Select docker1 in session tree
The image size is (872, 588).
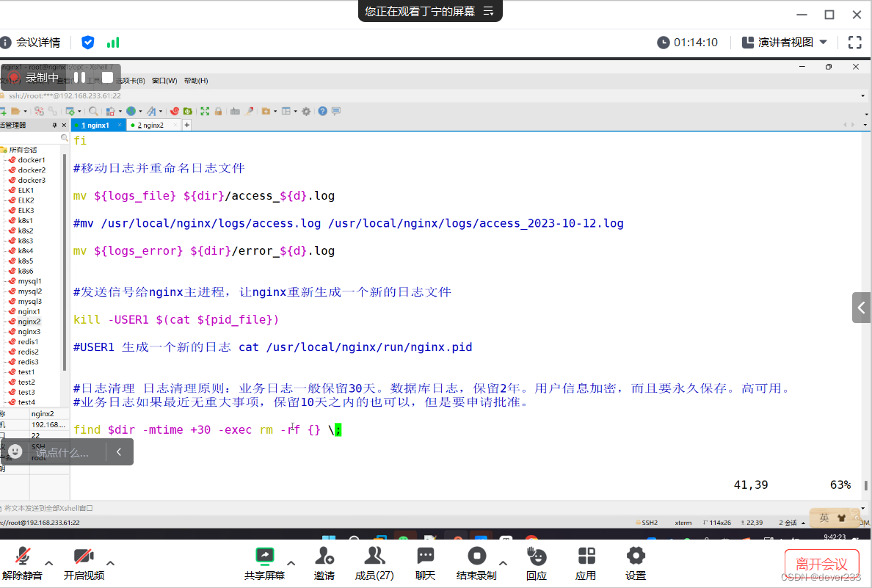[31, 159]
